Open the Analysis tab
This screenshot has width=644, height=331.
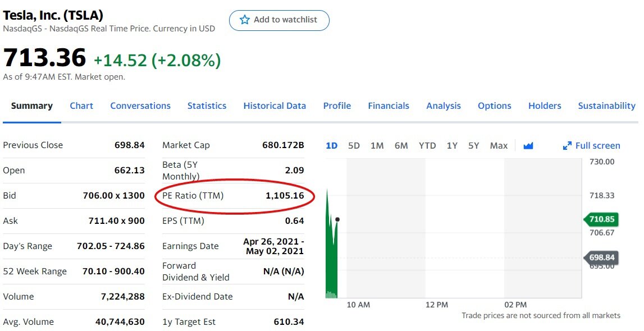[x=444, y=106]
